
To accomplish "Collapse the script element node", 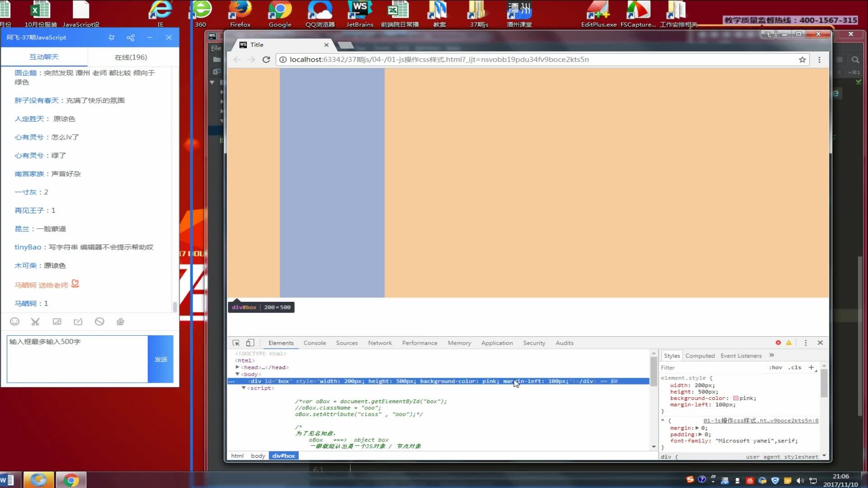I will tap(244, 388).
